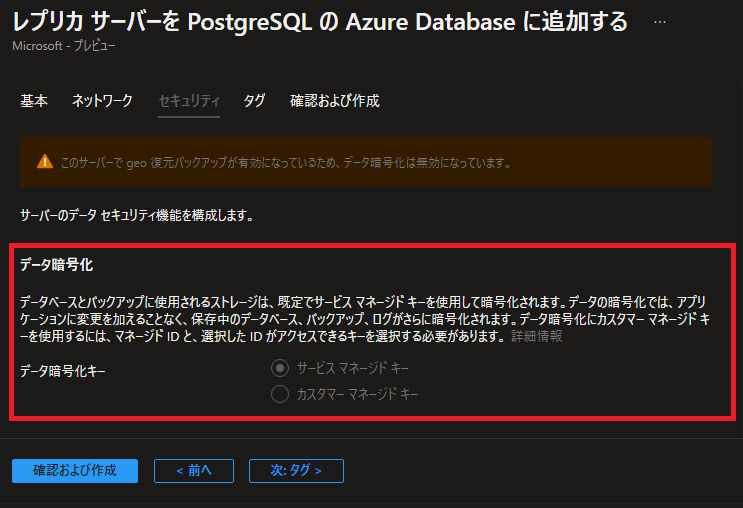
Task: Click the サーバーのデータ セキュリティ機能 description line
Action: point(136,216)
